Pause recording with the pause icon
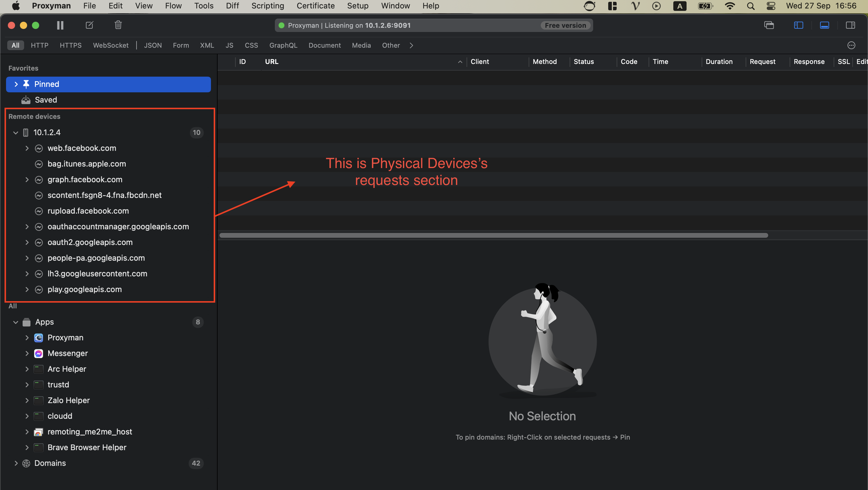 point(60,25)
